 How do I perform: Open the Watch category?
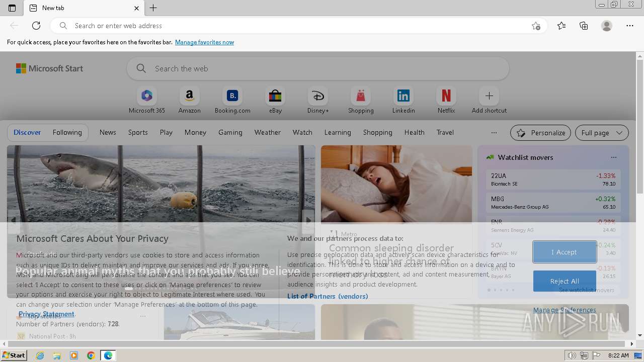click(302, 132)
